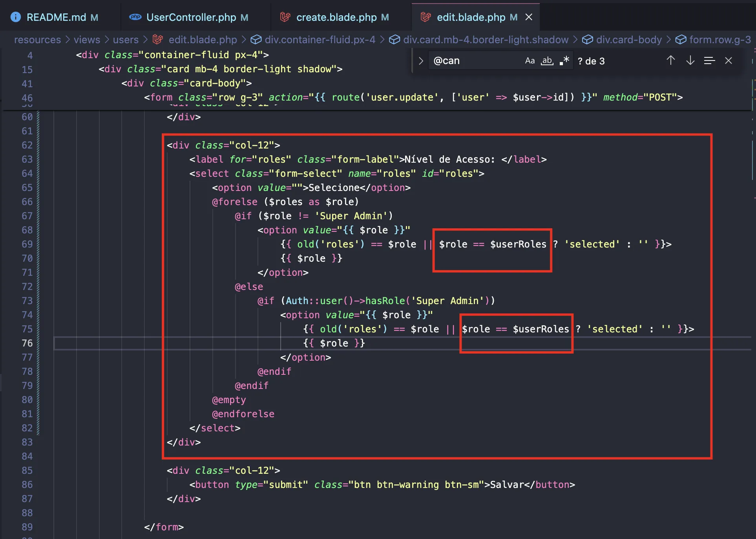756x539 pixels.
Task: Toggle Use Regular Expression option
Action: (564, 61)
